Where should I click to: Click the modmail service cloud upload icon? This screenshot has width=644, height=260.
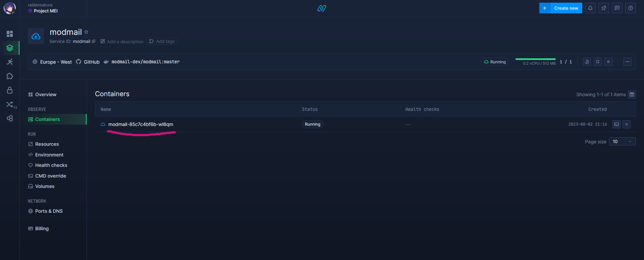[x=36, y=36]
